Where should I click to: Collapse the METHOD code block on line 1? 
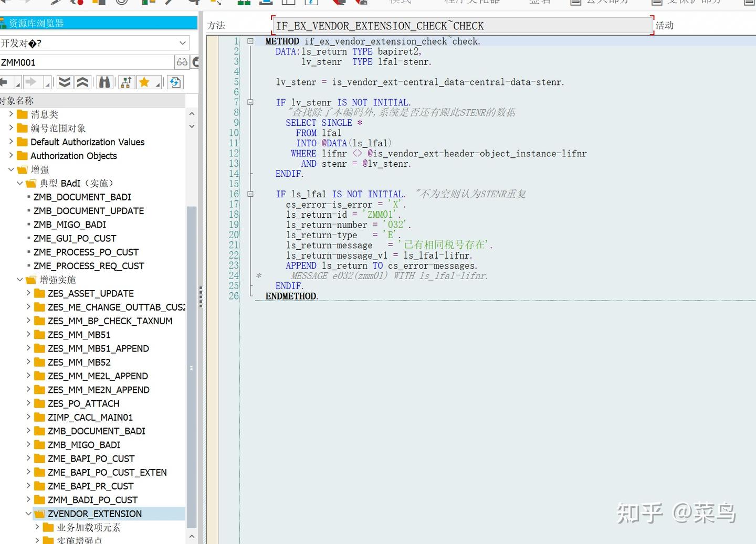tap(250, 41)
